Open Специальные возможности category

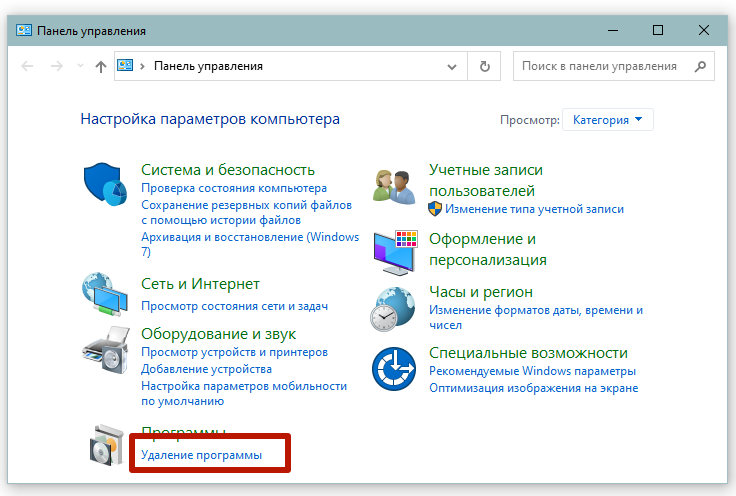(528, 352)
